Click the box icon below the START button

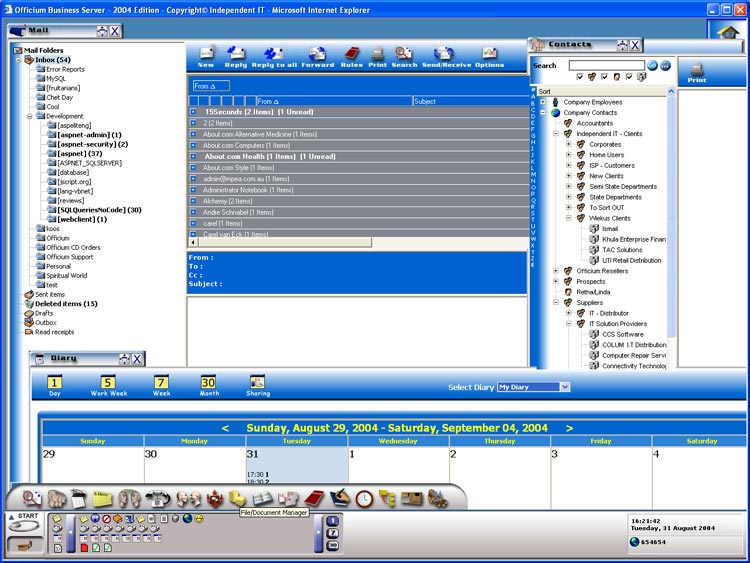(x=25, y=545)
